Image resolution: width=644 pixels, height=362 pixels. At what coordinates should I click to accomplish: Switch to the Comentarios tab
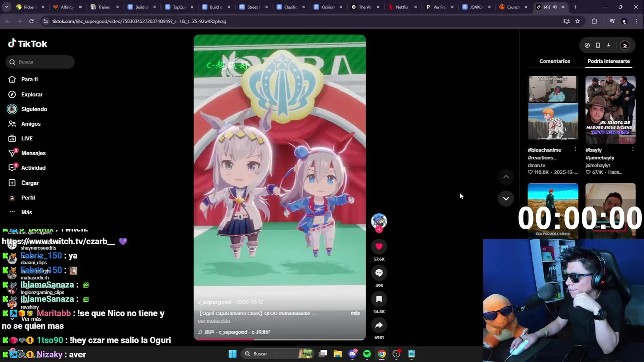pyautogui.click(x=554, y=61)
